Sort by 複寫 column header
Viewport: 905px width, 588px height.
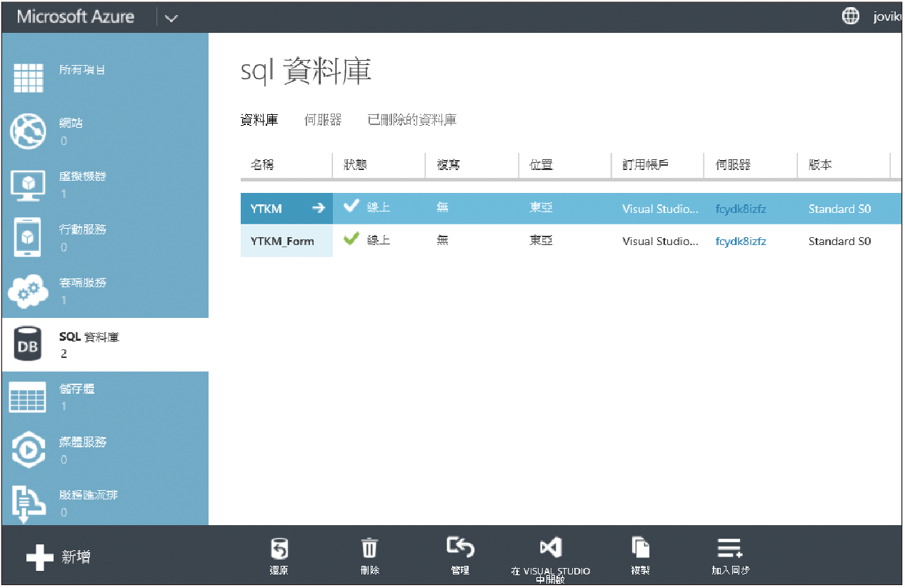pyautogui.click(x=448, y=165)
